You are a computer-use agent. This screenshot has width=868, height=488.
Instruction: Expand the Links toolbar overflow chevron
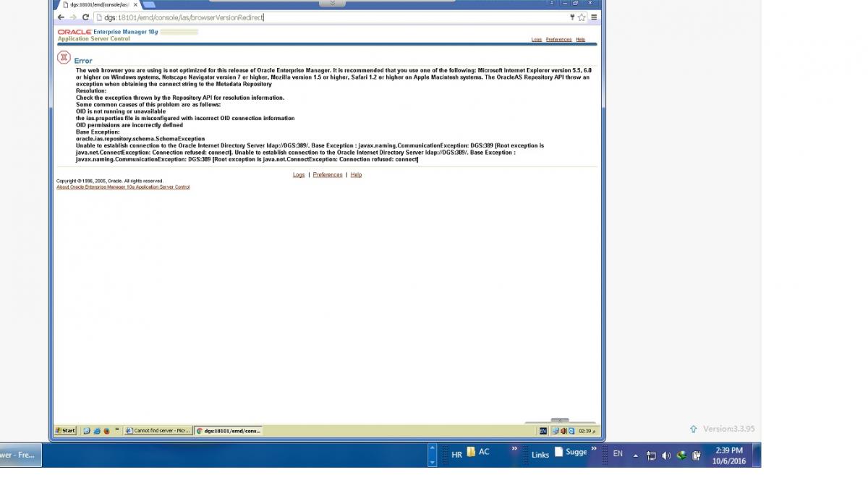(514, 449)
